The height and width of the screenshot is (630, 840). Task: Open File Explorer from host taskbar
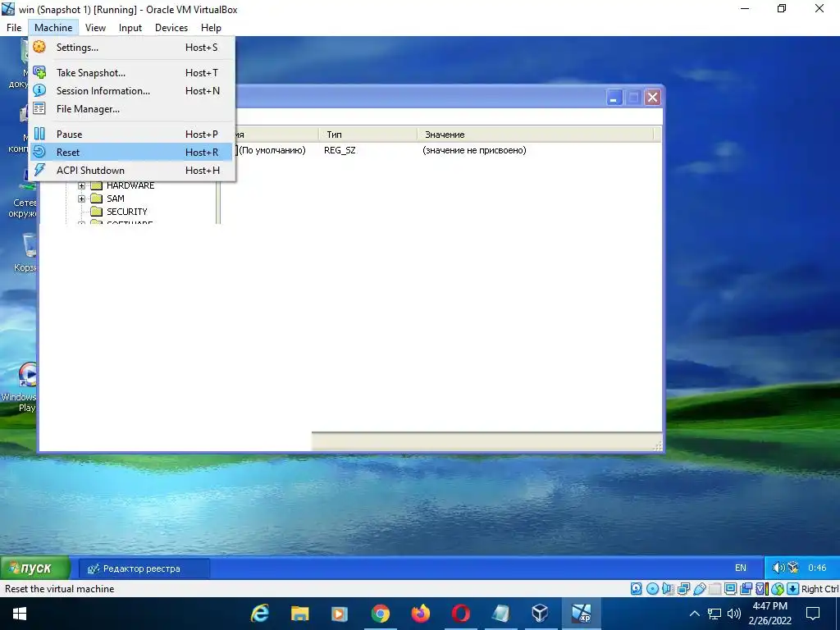300,614
